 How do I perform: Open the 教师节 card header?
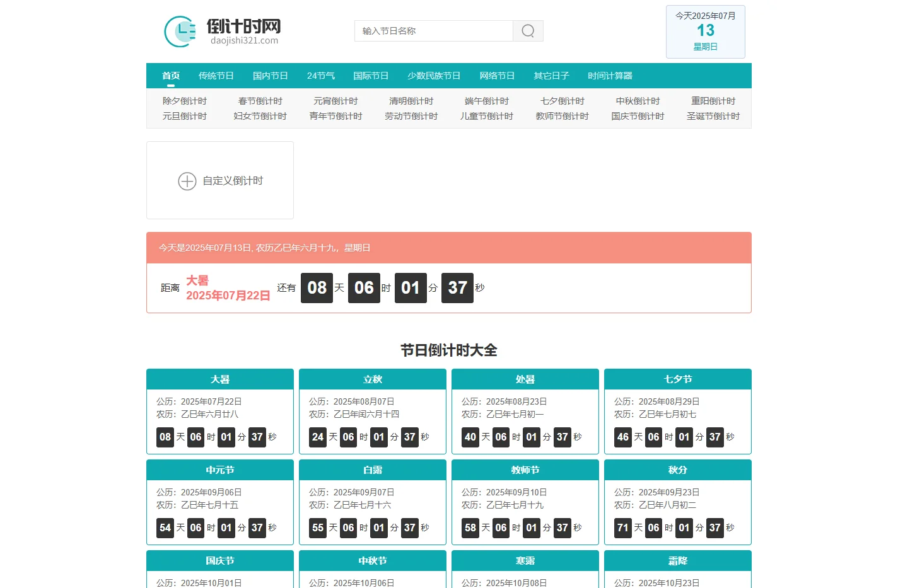coord(525,470)
